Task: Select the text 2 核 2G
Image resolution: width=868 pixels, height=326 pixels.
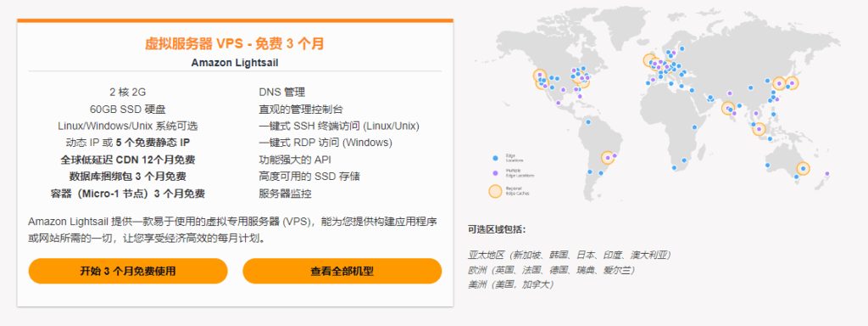Action: [x=128, y=92]
